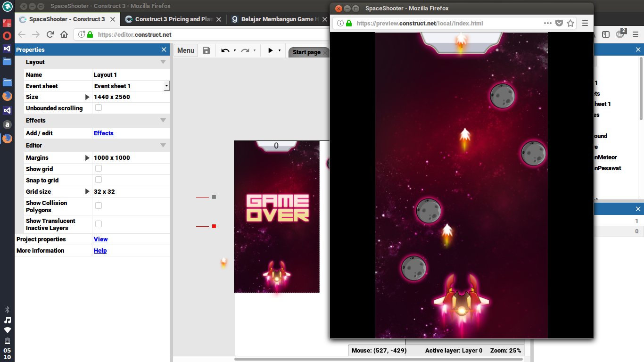Expand the Margins property arrow
The height and width of the screenshot is (362, 644).
pos(87,158)
